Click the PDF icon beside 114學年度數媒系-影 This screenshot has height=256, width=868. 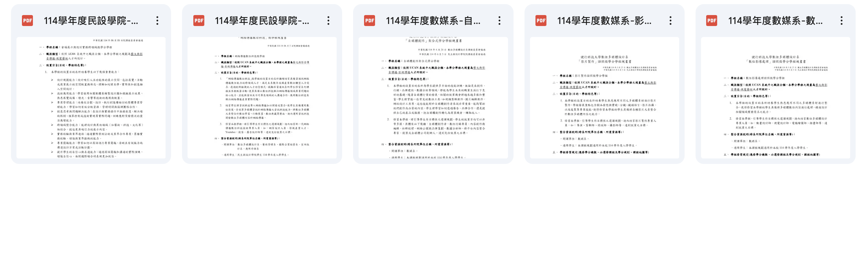click(541, 21)
